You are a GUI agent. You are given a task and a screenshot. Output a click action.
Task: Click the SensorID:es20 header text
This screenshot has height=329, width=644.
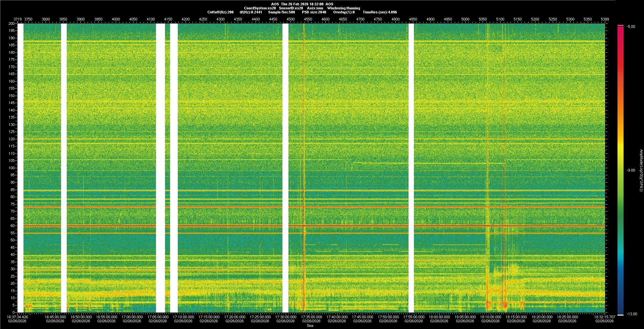(x=291, y=8)
